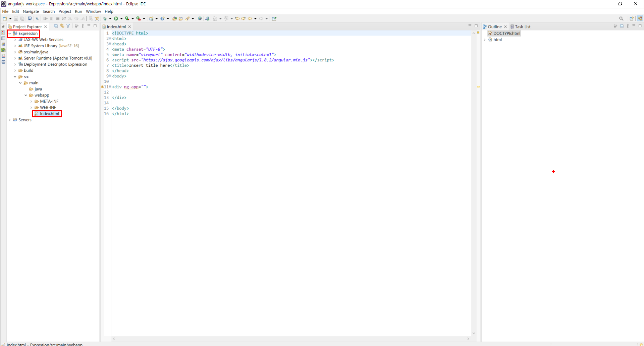This screenshot has height=346, width=644.
Task: Collapse the src folder
Action: pos(15,77)
